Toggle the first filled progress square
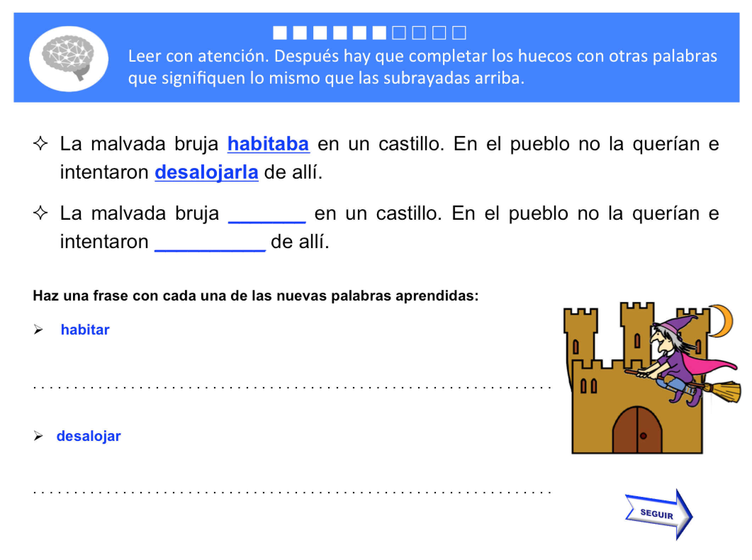 (280, 34)
